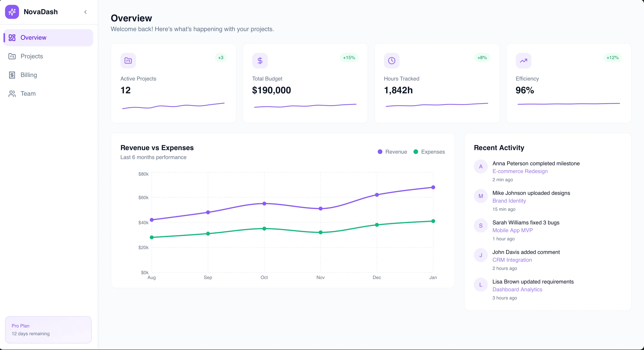644x350 pixels.
Task: Select the Team members icon in sidebar
Action: (x=12, y=93)
